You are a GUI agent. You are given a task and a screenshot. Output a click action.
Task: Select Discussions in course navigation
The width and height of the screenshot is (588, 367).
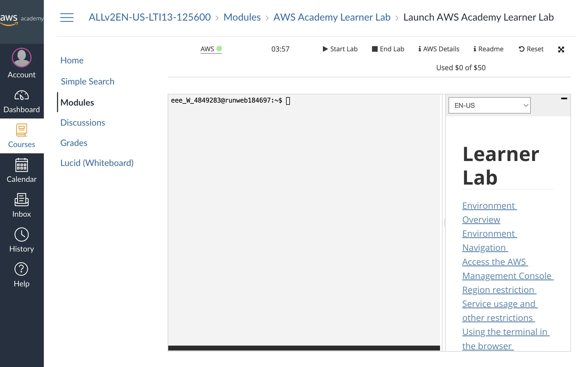point(82,123)
